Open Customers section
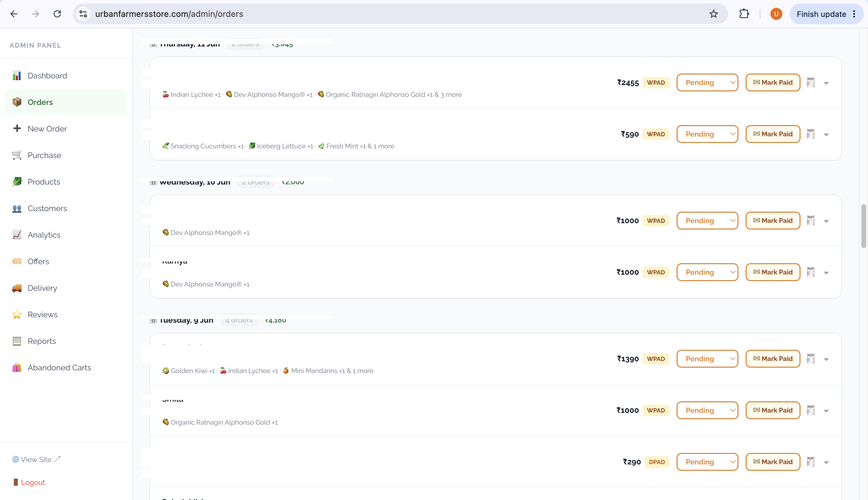The height and width of the screenshot is (500, 868). pyautogui.click(x=66, y=208)
